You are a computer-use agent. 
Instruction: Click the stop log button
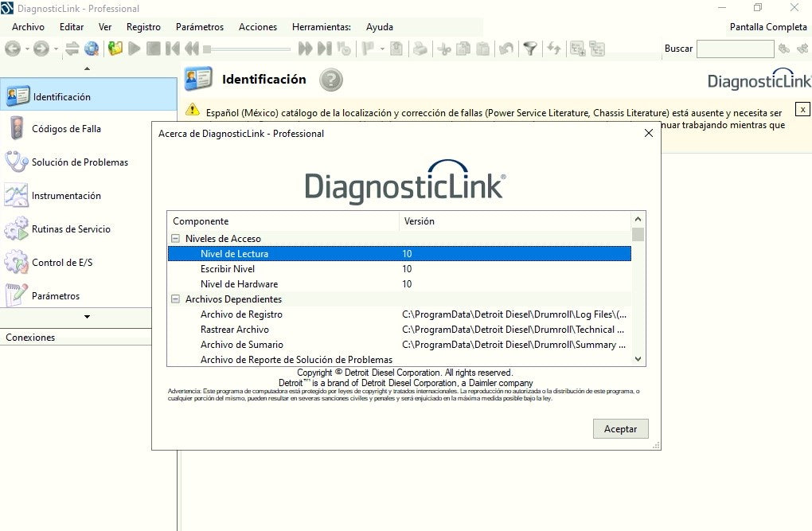pos(154,49)
